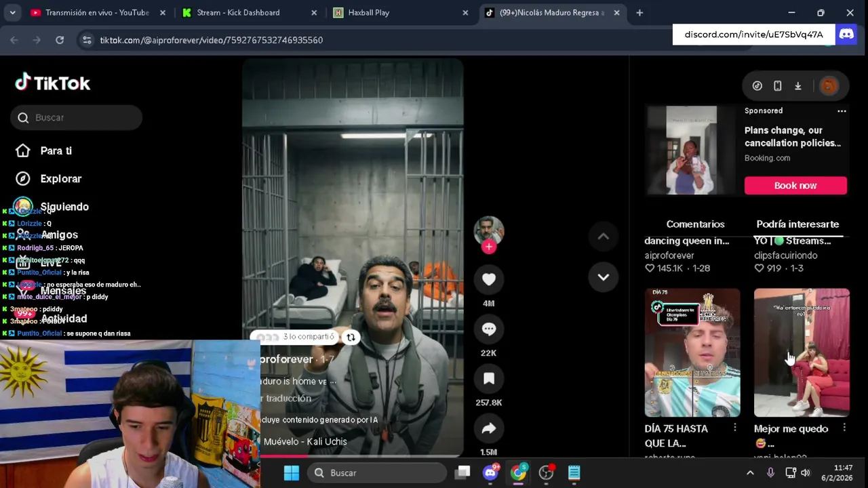Close the Kick Dashboard tab

click(313, 12)
